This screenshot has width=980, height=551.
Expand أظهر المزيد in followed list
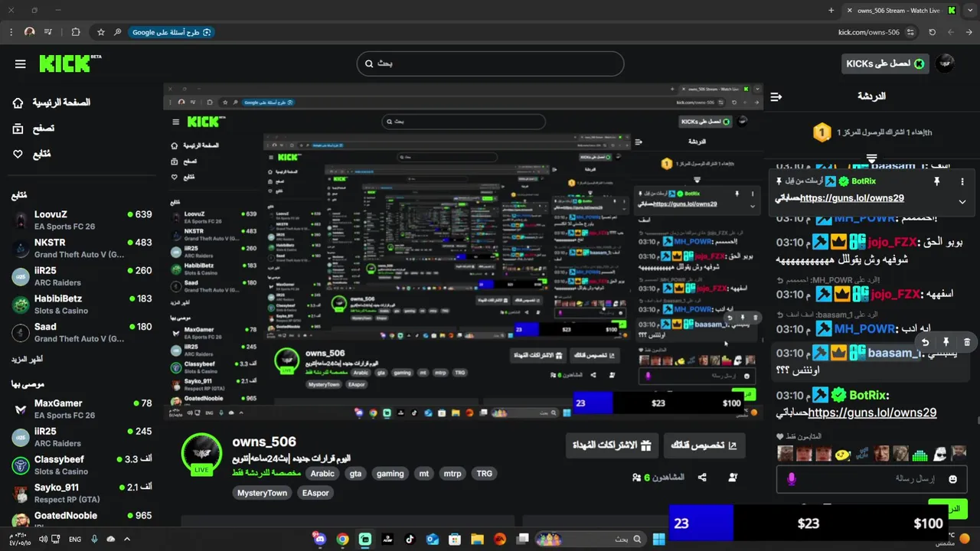pos(28,360)
